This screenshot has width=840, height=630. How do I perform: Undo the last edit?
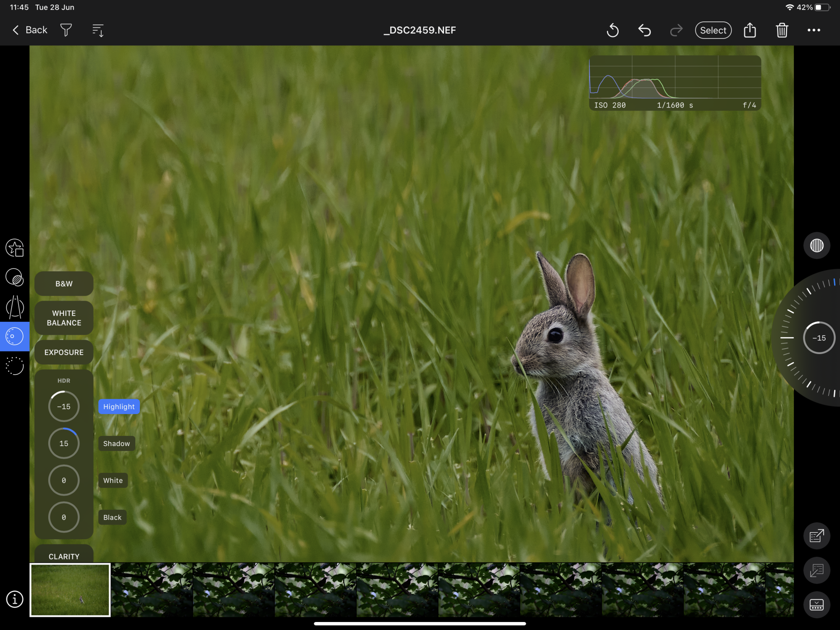coord(644,30)
